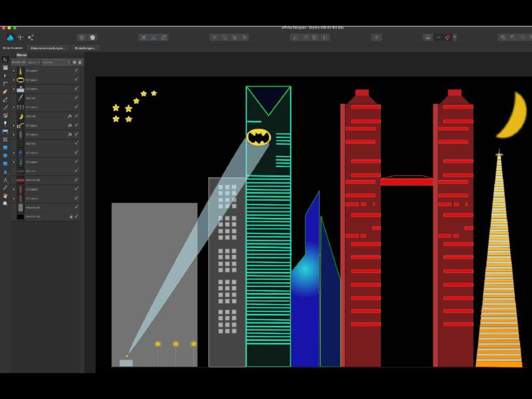Click the red bridge between towers on canvas
The height and width of the screenshot is (399, 532).
click(407, 181)
